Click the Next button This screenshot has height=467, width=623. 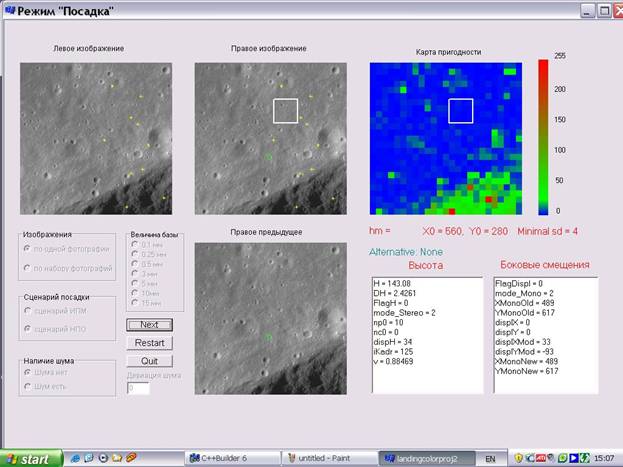149,325
